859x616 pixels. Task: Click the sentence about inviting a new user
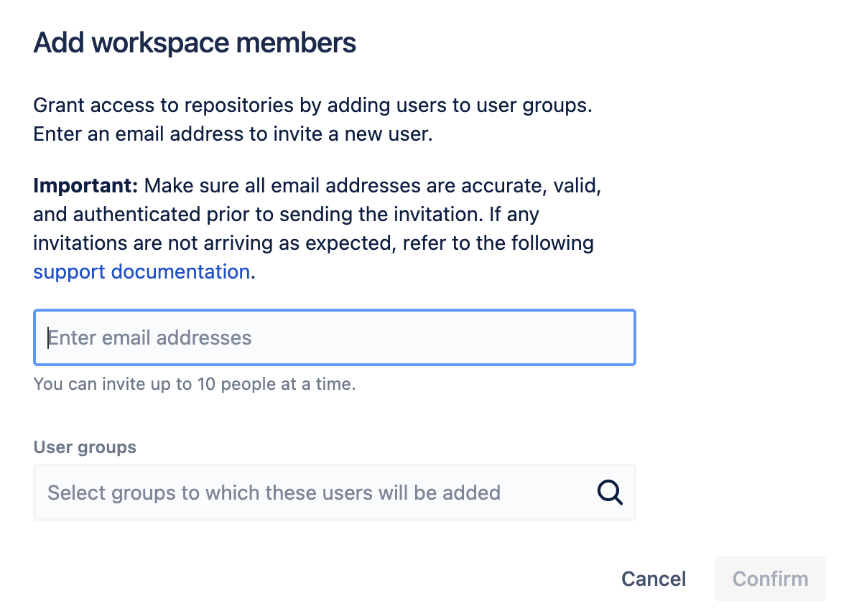[x=233, y=134]
